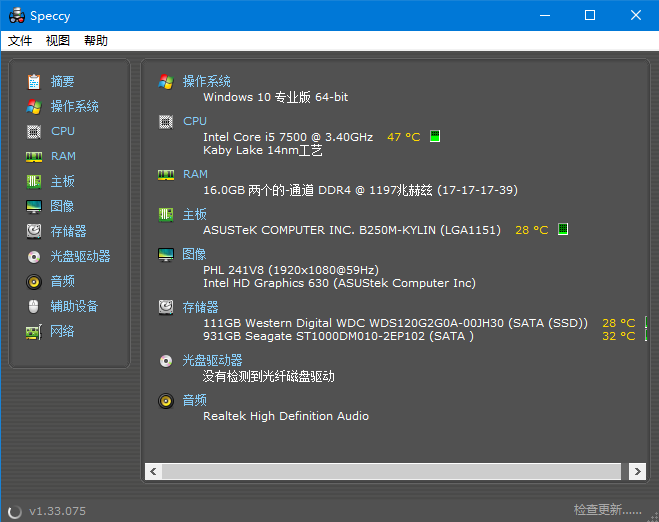Click the network card icon in sidebar
Image resolution: width=659 pixels, height=522 pixels.
pyautogui.click(x=34, y=332)
